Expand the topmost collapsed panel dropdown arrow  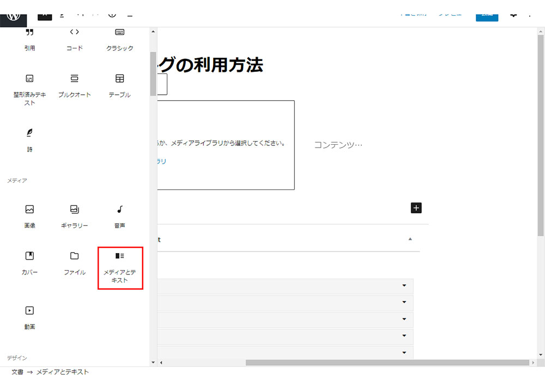click(404, 286)
